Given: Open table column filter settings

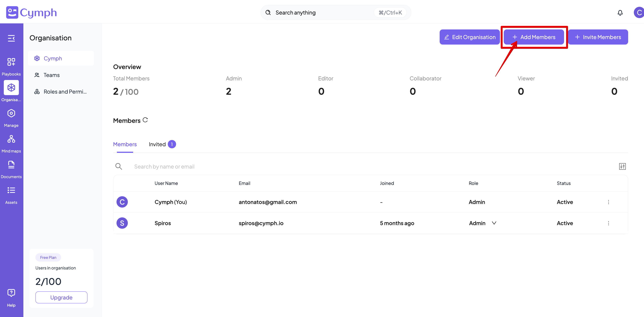Looking at the screenshot, I should tap(622, 166).
